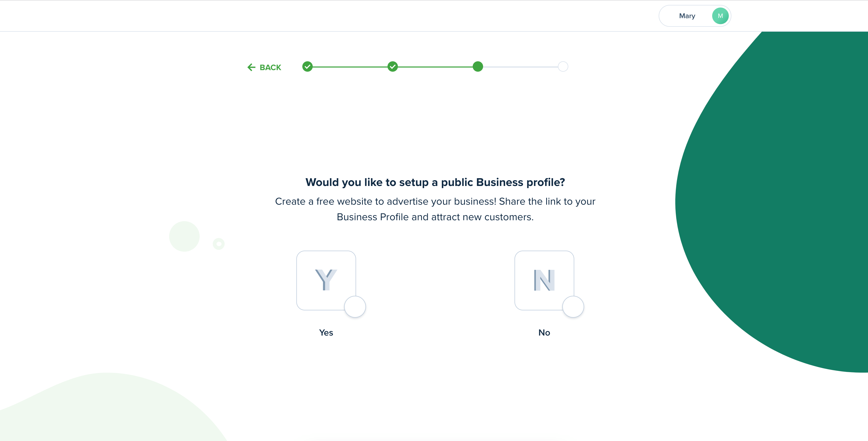The height and width of the screenshot is (441, 868).
Task: Click the current third step indicator
Action: click(478, 67)
